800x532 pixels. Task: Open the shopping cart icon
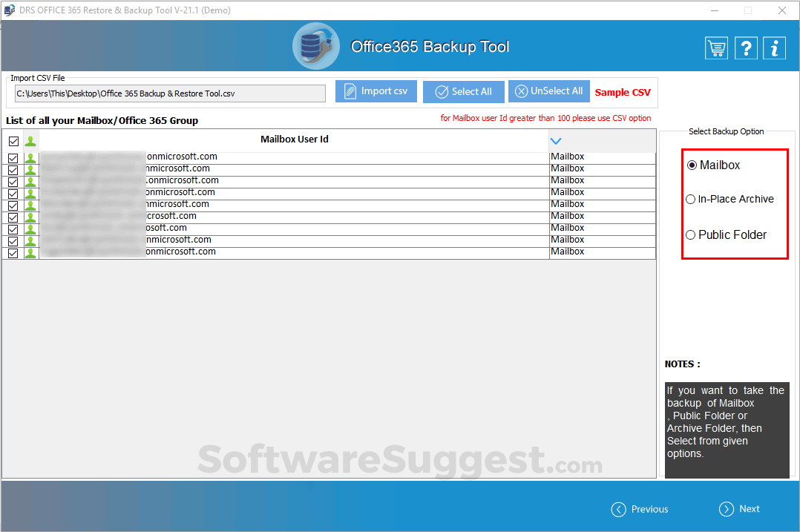(716, 47)
